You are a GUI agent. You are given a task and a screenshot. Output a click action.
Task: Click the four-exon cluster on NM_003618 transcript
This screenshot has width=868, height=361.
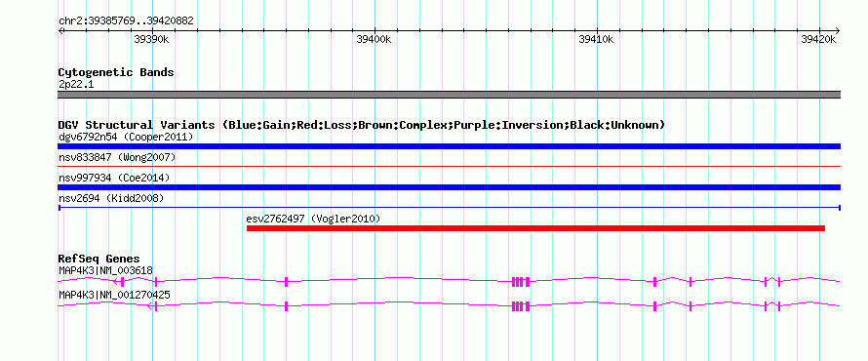[521, 281]
